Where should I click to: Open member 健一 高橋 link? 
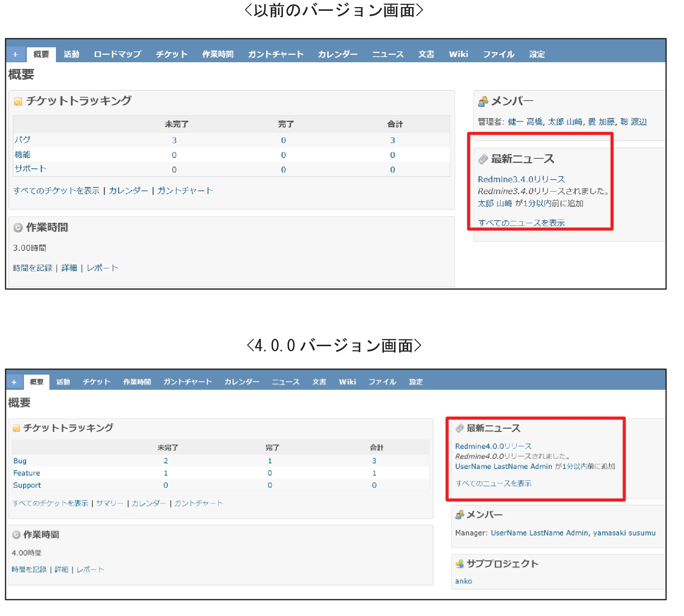pyautogui.click(x=525, y=122)
